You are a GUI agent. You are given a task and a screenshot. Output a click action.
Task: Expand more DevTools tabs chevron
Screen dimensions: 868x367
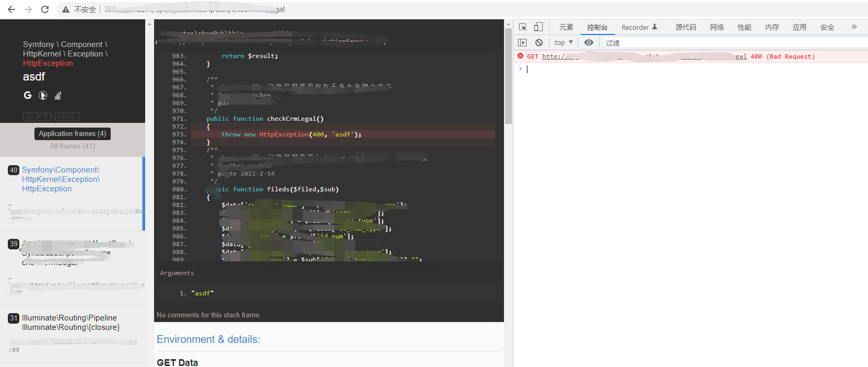[x=854, y=27]
